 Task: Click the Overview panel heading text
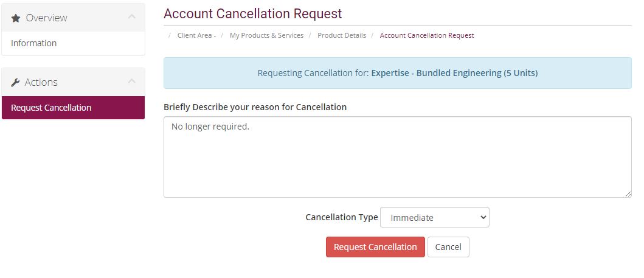click(x=46, y=18)
